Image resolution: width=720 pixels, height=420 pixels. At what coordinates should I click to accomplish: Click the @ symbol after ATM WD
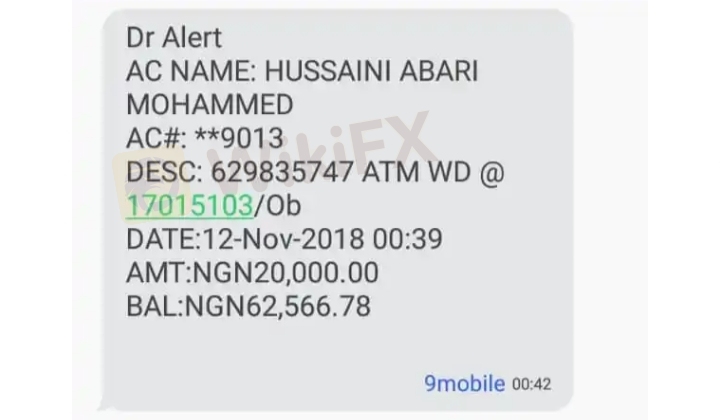click(492, 172)
